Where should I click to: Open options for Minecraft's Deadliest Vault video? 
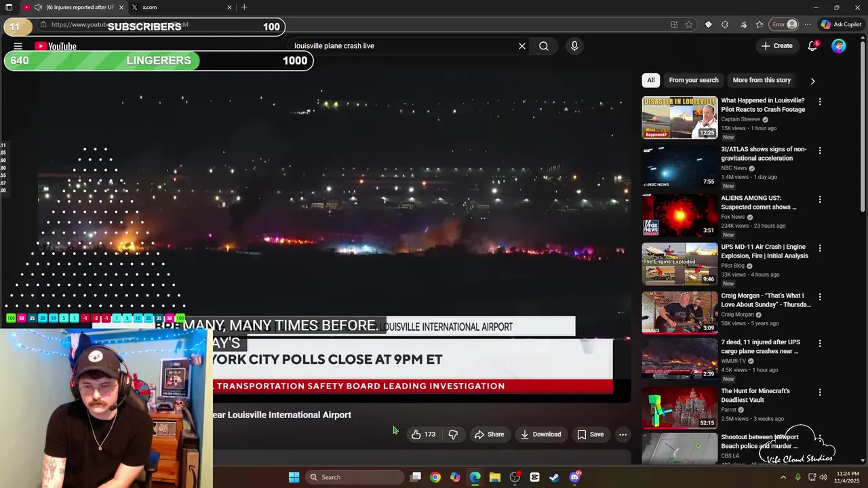click(820, 392)
